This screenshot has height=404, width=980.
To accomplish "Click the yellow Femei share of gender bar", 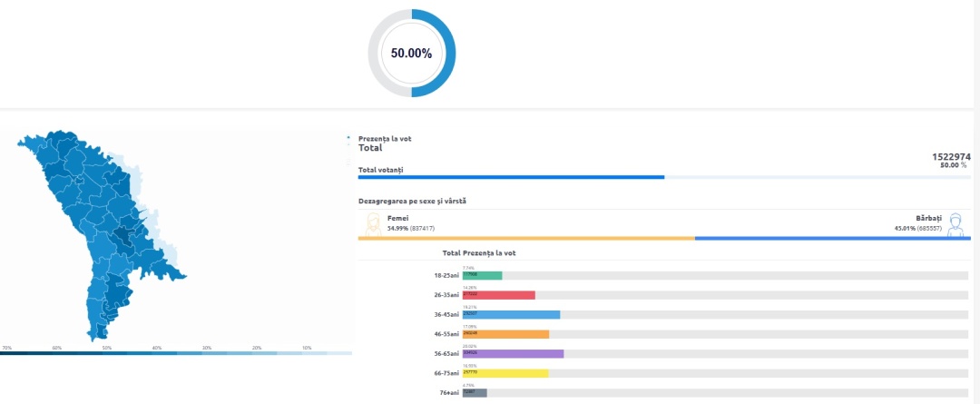I will (x=526, y=238).
